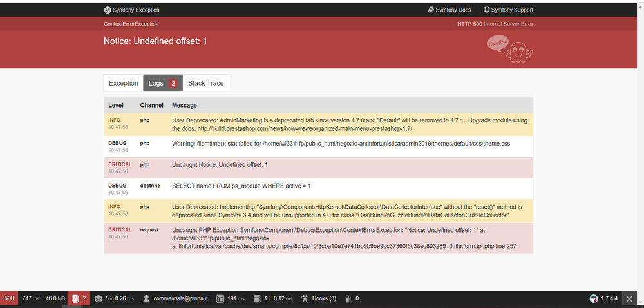Open the Symfony Support link
The height and width of the screenshot is (308, 644).
pos(508,10)
